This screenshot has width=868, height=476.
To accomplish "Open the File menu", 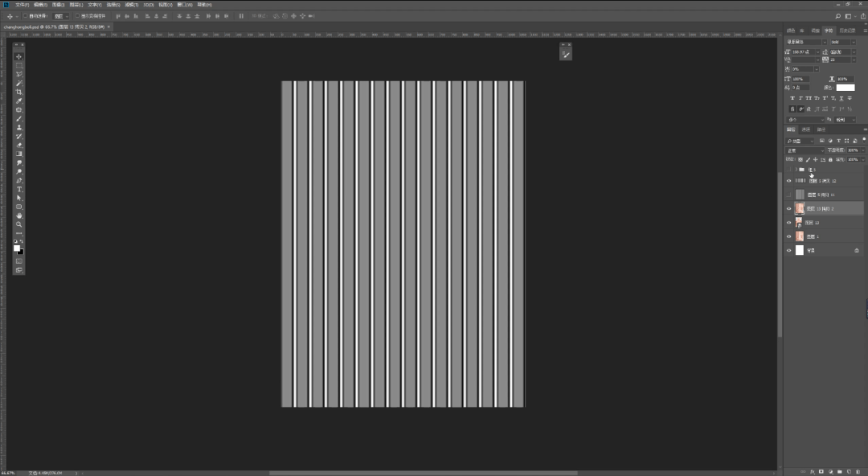I will click(22, 5).
